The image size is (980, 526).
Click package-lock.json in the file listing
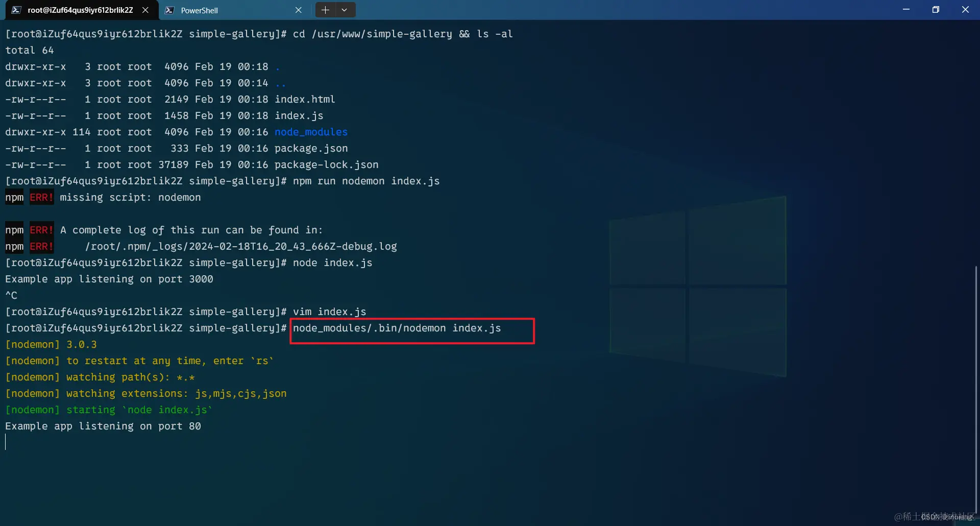[327, 164]
